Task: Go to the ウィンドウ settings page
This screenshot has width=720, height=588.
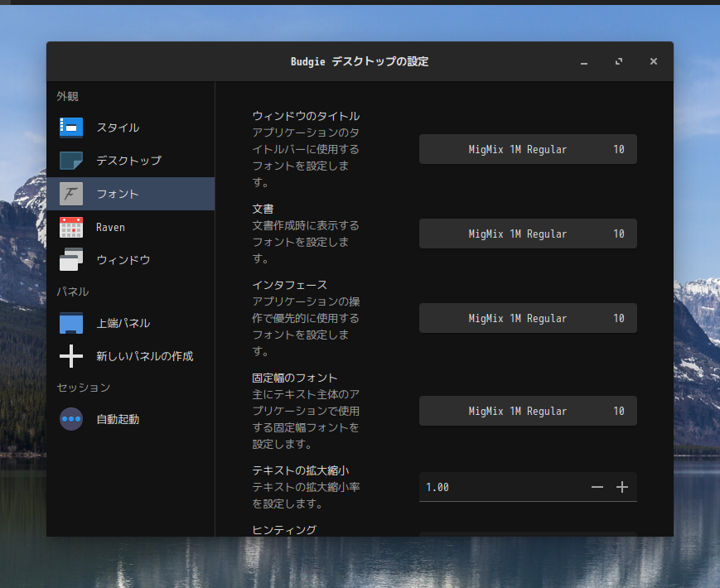Action: point(130,260)
